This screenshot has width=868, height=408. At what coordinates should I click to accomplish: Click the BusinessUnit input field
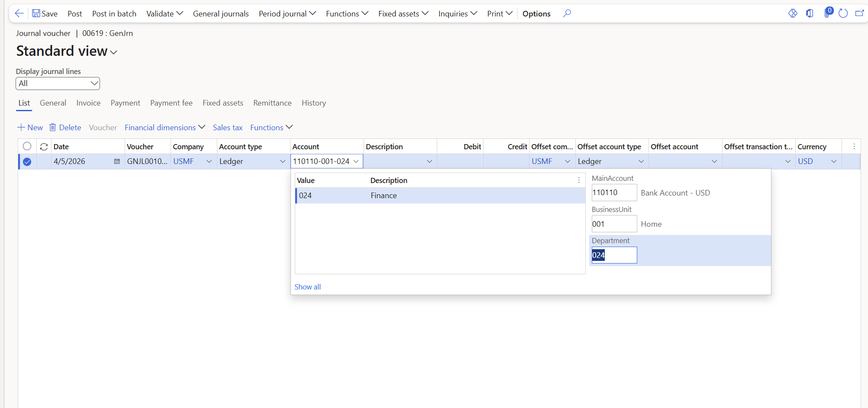click(614, 224)
